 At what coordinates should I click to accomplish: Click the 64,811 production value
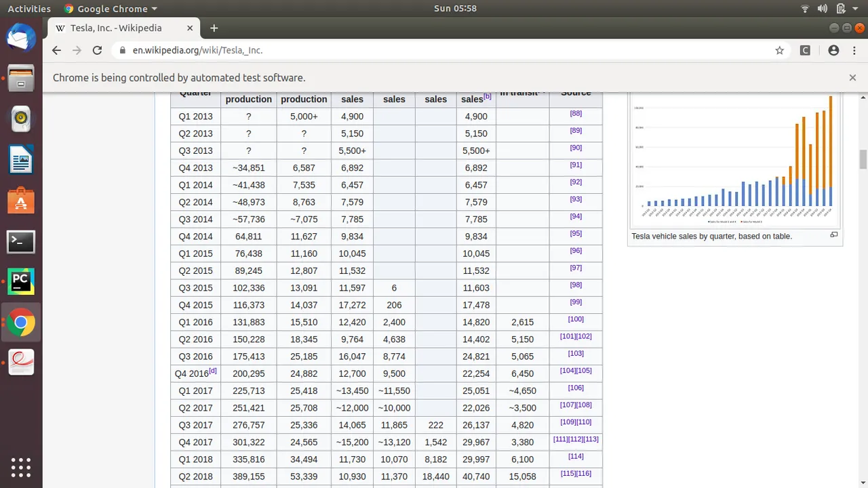(249, 237)
